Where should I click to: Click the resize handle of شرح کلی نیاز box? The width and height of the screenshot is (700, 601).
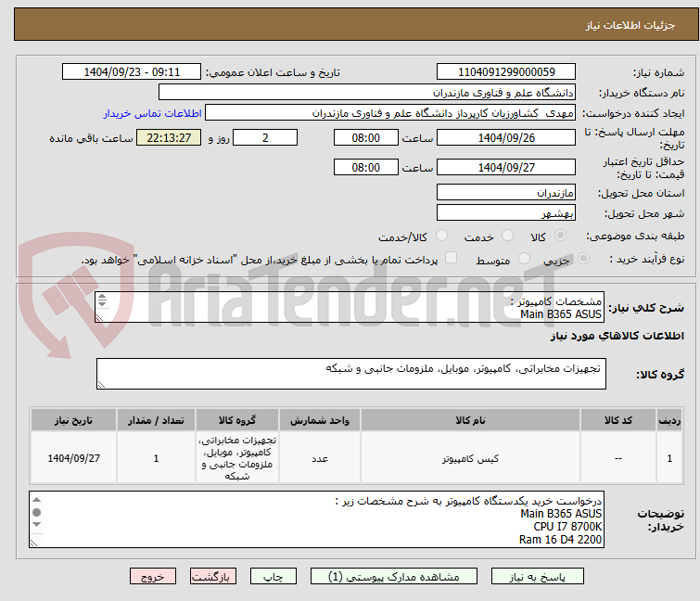pos(99,317)
